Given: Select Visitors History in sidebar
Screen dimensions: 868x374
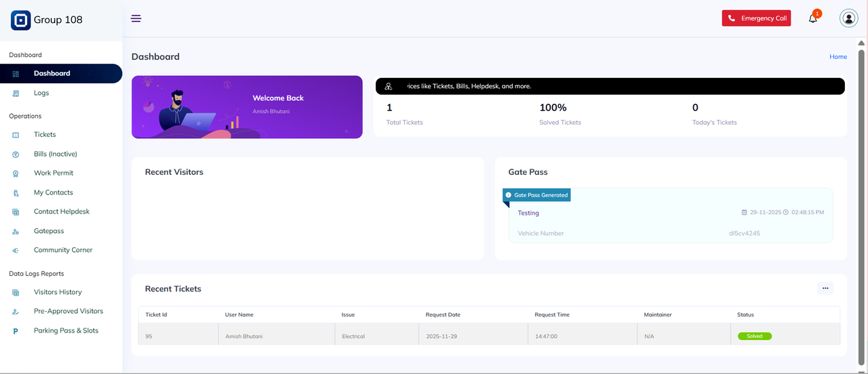Looking at the screenshot, I should (58, 292).
